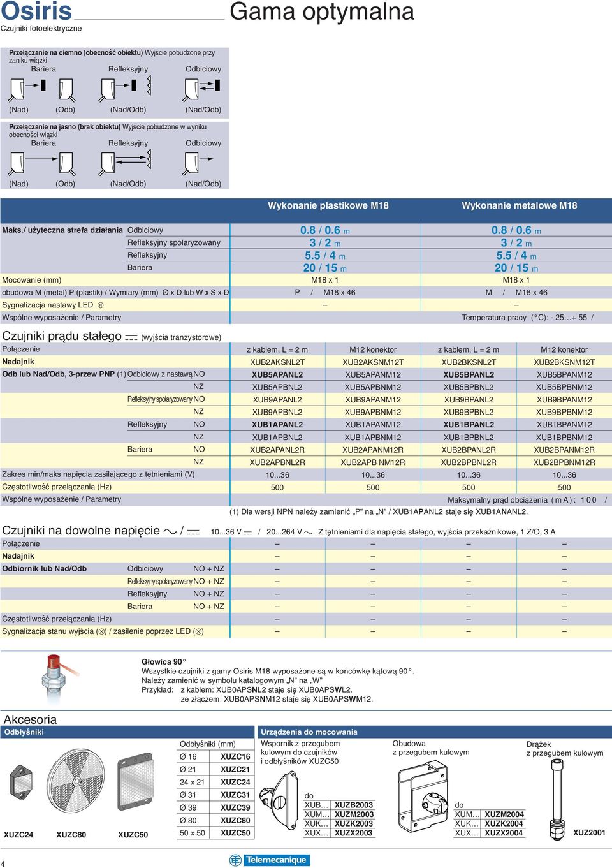Click the Akcesoria section heading
This screenshot has width=612, height=868.
coord(30,719)
